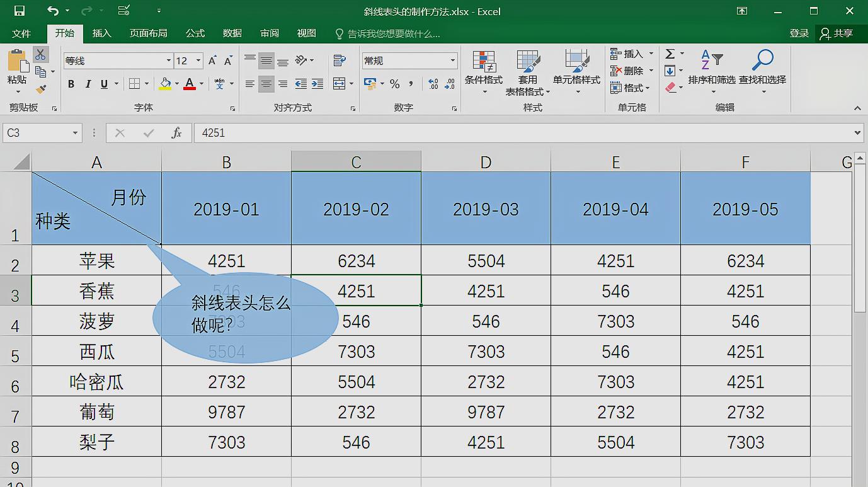Insert AutoSum with the sigma icon
The width and height of the screenshot is (868, 487).
[x=670, y=54]
